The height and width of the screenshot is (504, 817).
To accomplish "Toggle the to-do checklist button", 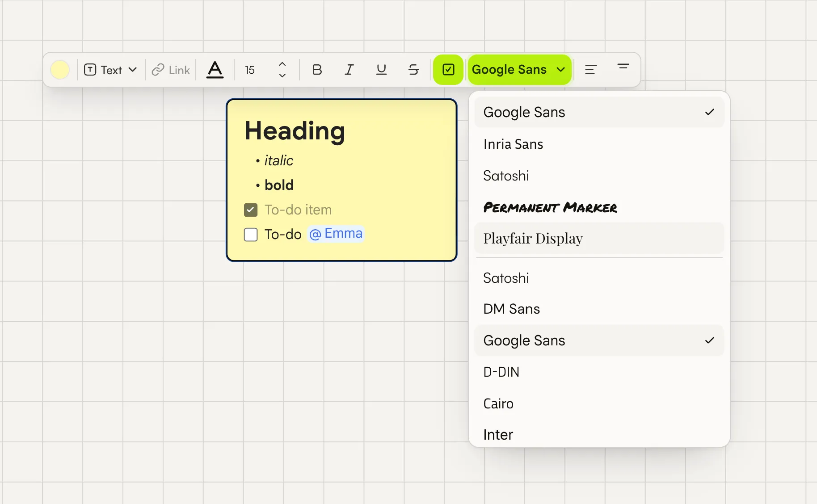I will 448,70.
